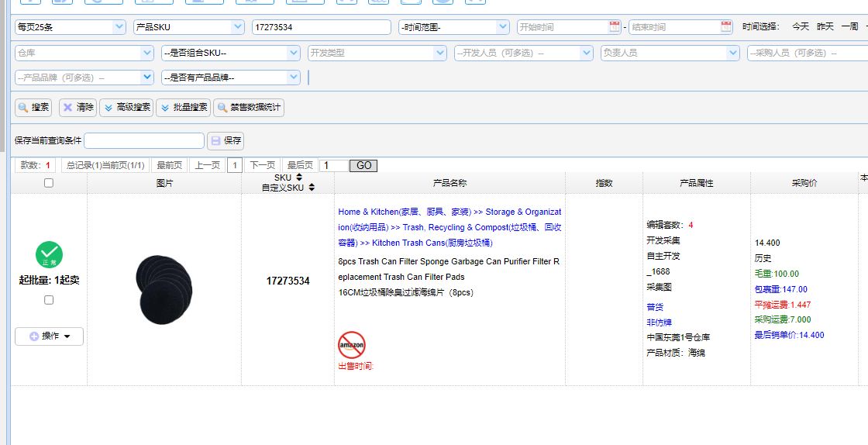Go to 下一页 next page
868x445 pixels.
[263, 165]
